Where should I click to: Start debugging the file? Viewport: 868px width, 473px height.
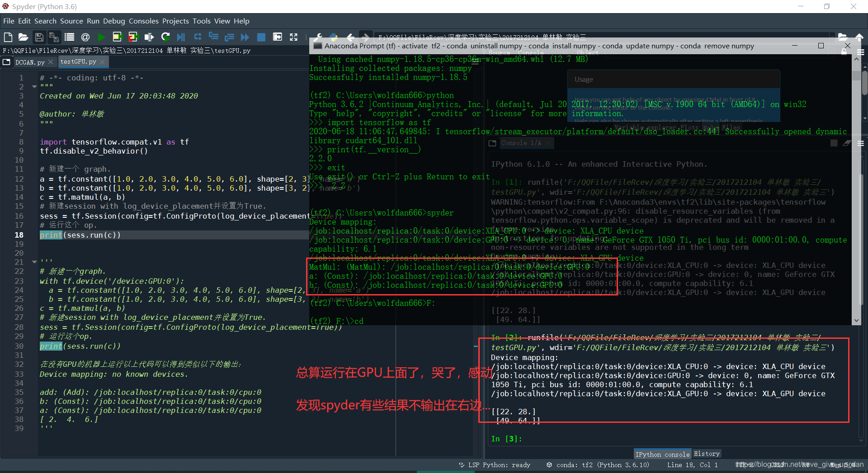(181, 37)
